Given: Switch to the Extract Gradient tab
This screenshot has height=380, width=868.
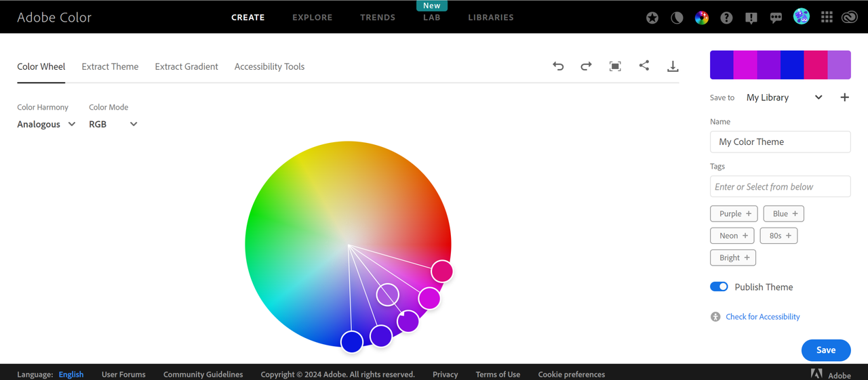Looking at the screenshot, I should [186, 66].
